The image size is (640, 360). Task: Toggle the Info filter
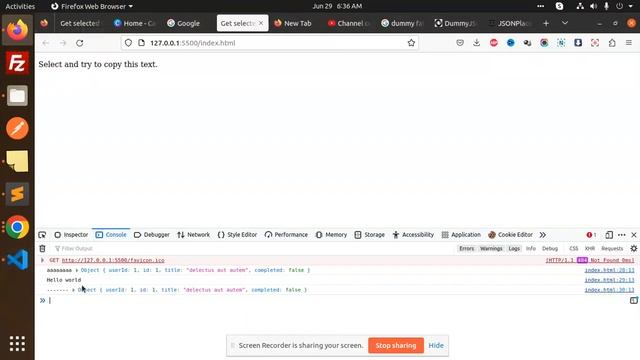531,249
